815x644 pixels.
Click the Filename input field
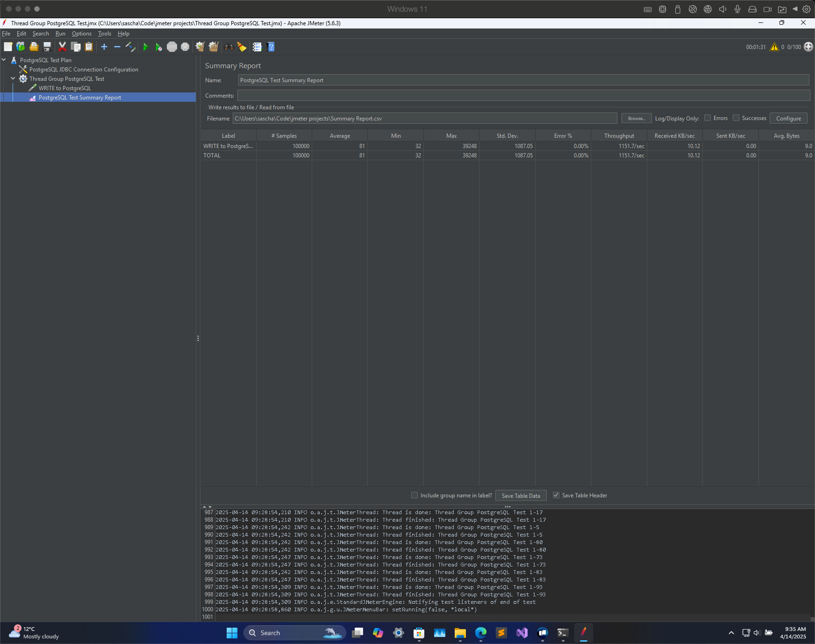pyautogui.click(x=425, y=119)
